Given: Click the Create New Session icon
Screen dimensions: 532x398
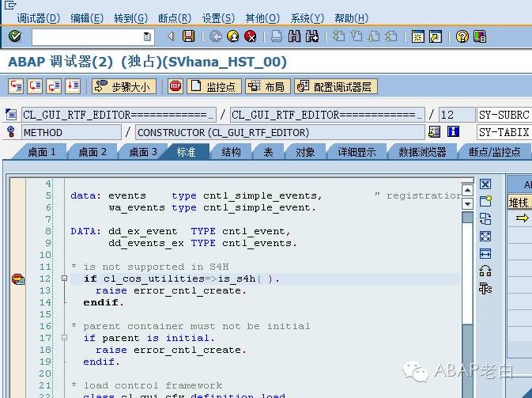Looking at the screenshot, I should tap(418, 36).
